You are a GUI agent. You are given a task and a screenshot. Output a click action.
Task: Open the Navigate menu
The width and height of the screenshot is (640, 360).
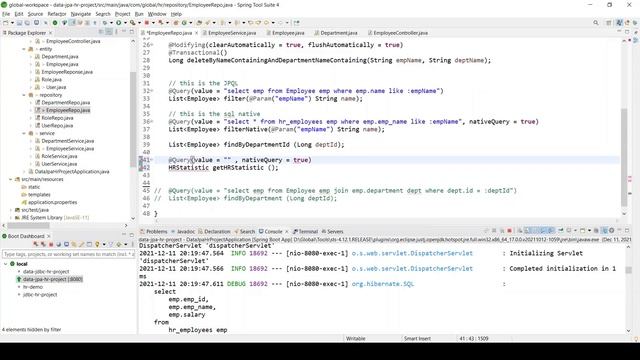pyautogui.click(x=81, y=14)
